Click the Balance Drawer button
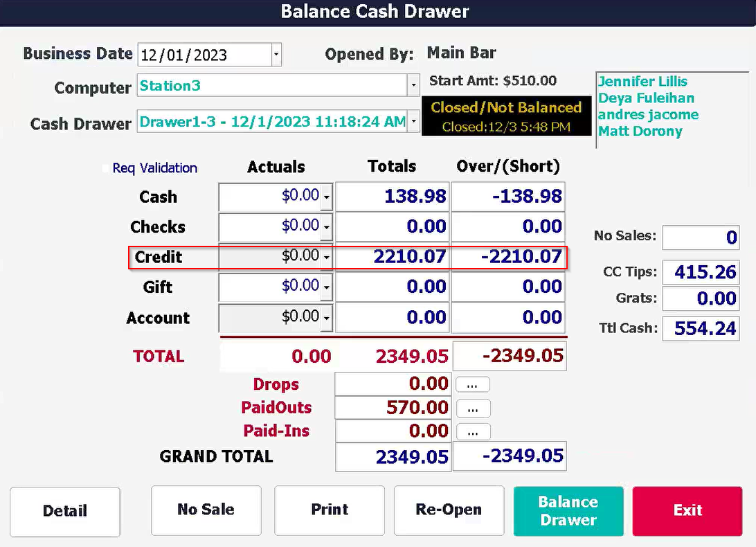Viewport: 756px width, 547px height. (568, 511)
